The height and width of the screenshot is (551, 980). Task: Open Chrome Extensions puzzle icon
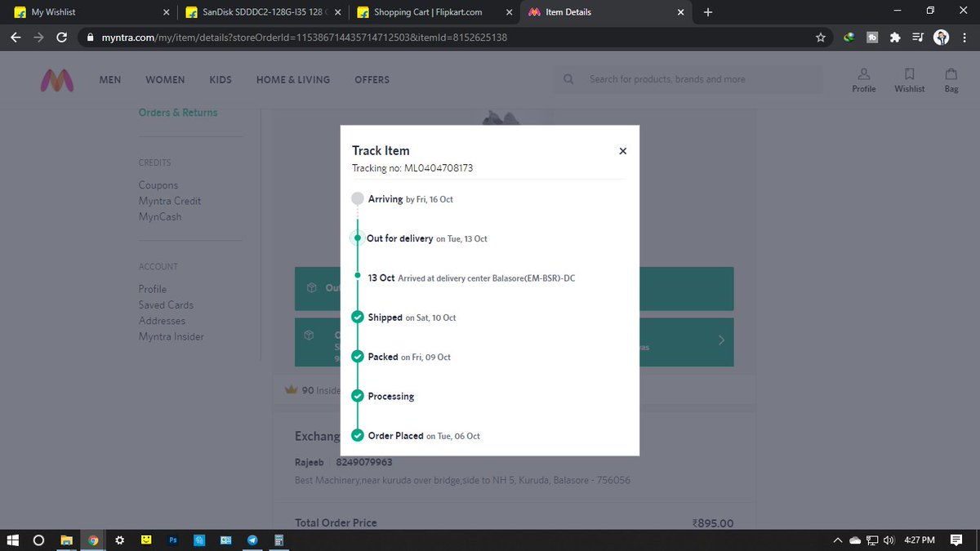[895, 37]
